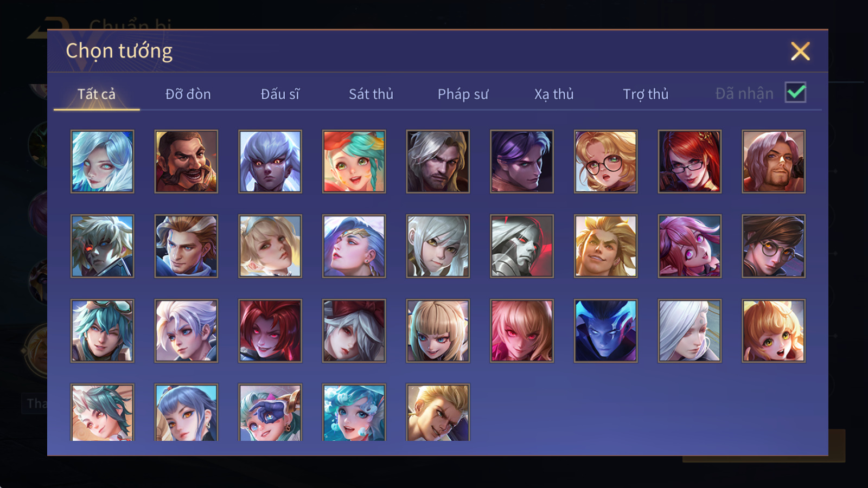
Task: Select the blue-skinned dark hero portrait
Action: (x=605, y=331)
